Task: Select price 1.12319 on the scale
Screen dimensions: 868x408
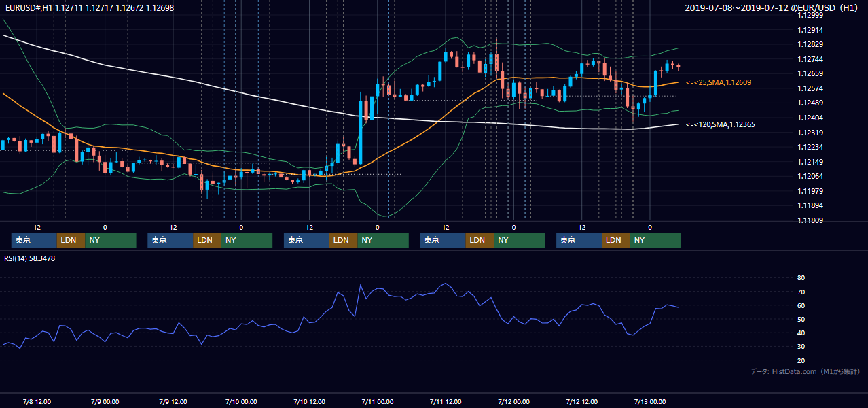Action: click(809, 133)
